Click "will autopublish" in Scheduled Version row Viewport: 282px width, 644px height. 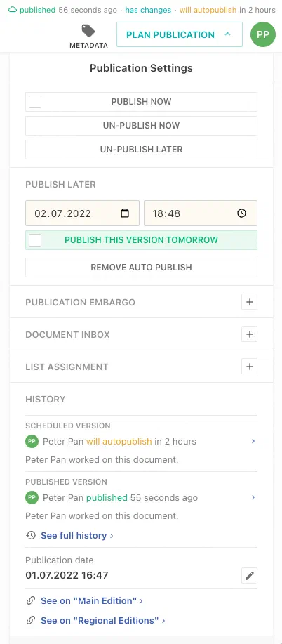pyautogui.click(x=119, y=442)
